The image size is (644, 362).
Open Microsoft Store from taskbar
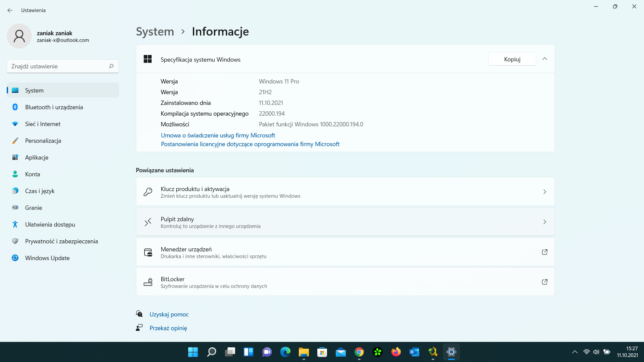click(322, 352)
